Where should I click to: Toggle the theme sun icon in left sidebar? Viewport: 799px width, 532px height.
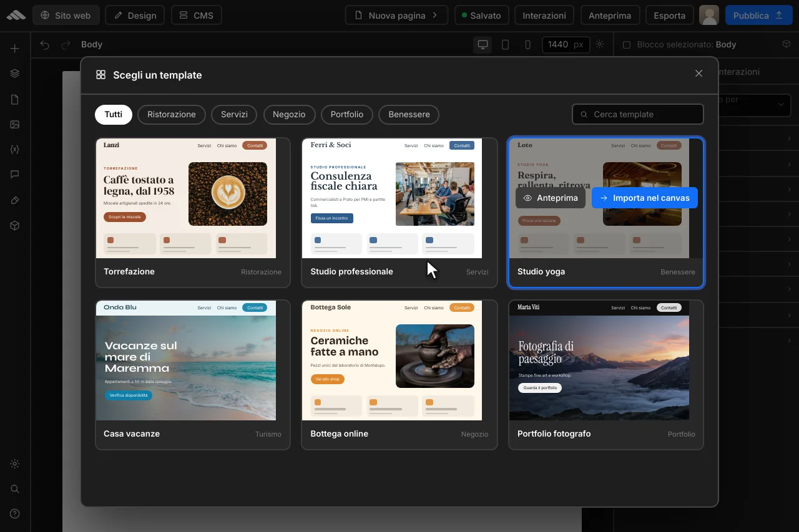click(15, 464)
